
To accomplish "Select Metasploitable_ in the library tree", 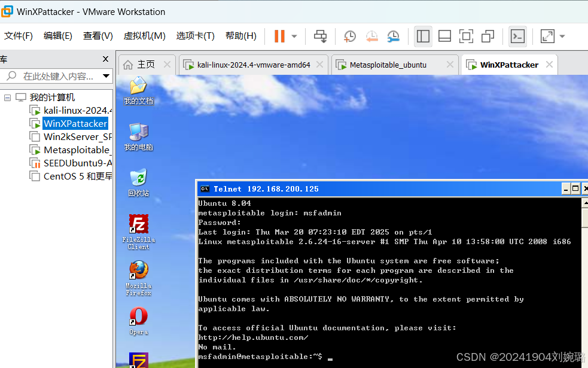I will [78, 150].
